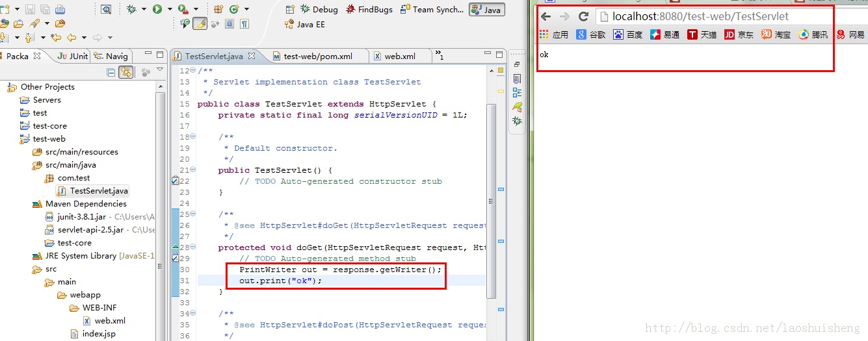Image resolution: width=868 pixels, height=341 pixels.
Task: Open the External Tools dropdown arrow
Action: click(x=195, y=10)
